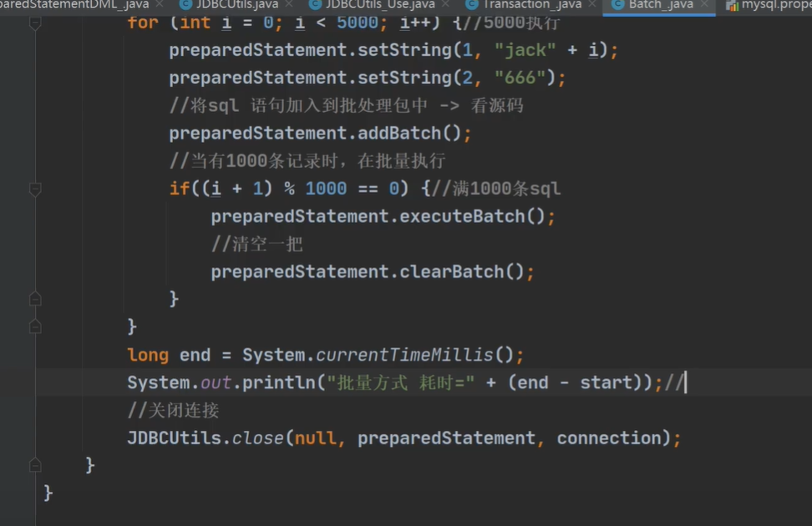Click the 'start' variable in the println line
The width and height of the screenshot is (812, 526).
click(x=606, y=382)
